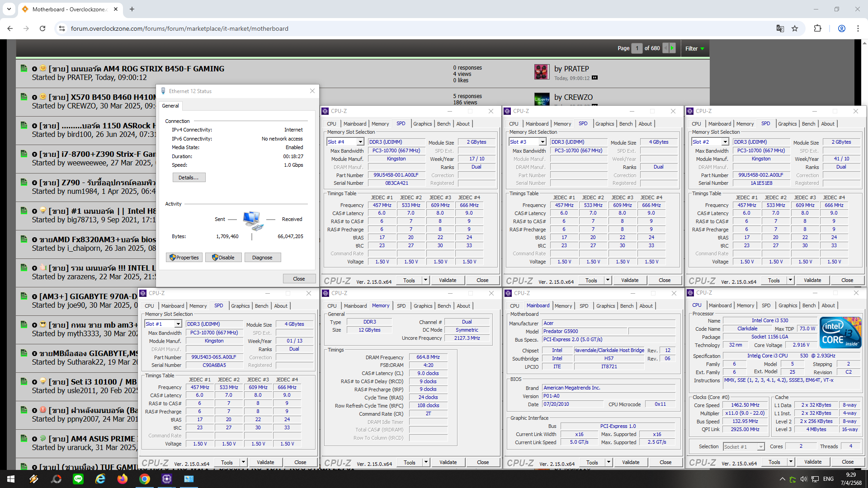Expand the Slot #3 memory slot dropdown

[x=542, y=142]
